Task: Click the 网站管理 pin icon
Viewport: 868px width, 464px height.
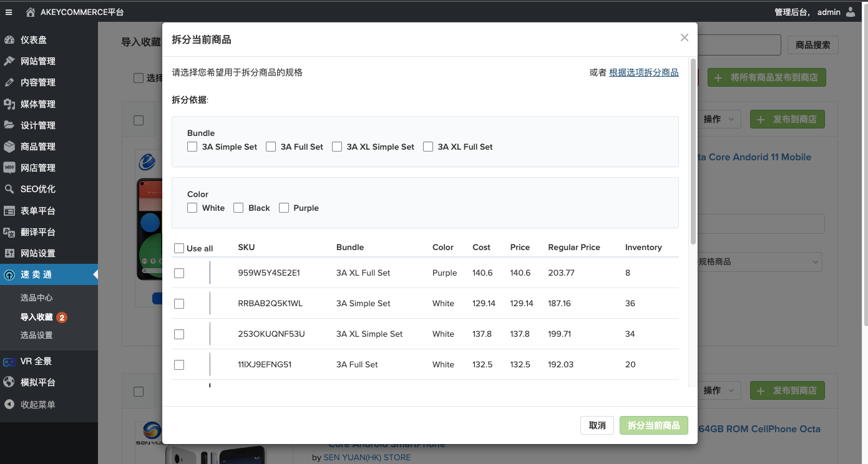Action: click(9, 61)
